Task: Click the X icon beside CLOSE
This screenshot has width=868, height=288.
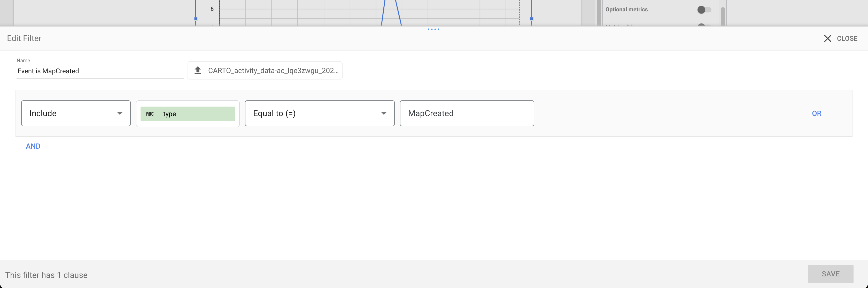Action: click(827, 38)
